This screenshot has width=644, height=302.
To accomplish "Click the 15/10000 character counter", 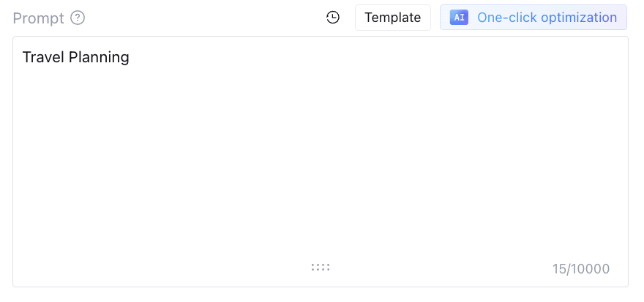I will [x=580, y=269].
